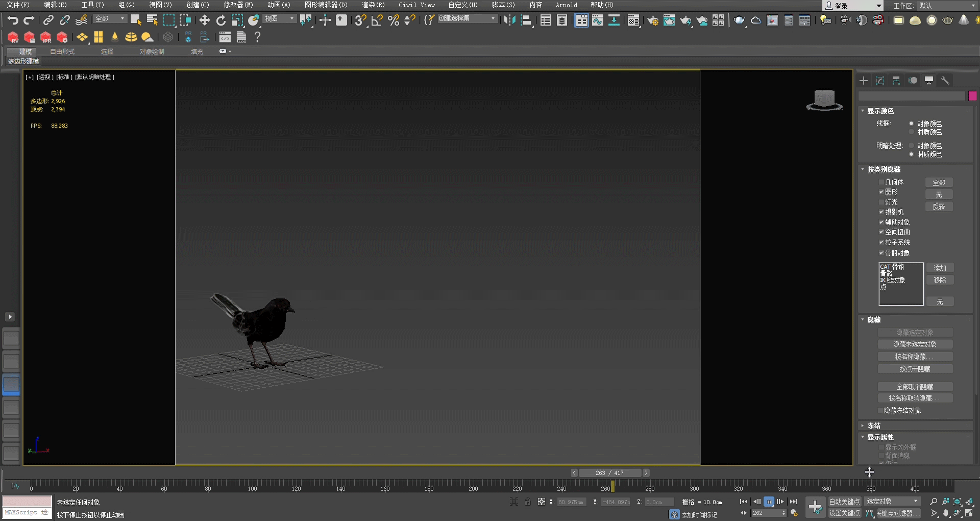Start a teapot quick render
Screen dimensions: 980x521
739,20
